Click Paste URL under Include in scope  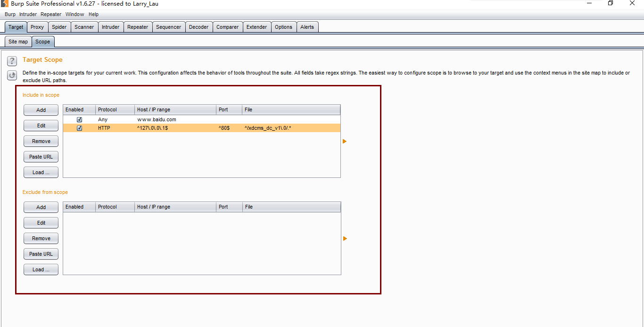(x=41, y=157)
